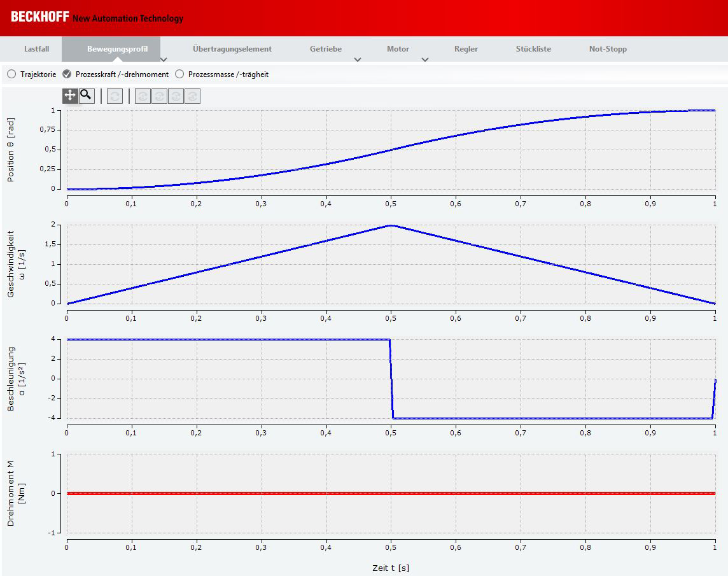Click the single reset-view icon between the separators

pos(115,96)
